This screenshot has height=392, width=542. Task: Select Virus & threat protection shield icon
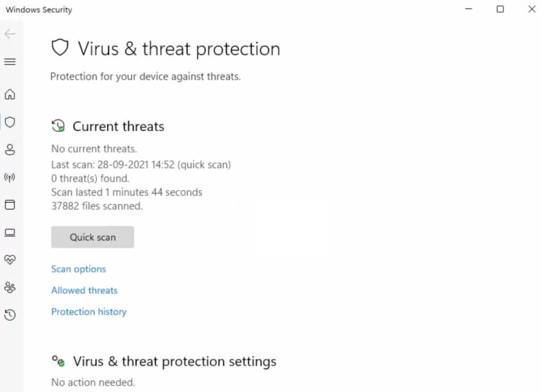click(x=10, y=122)
